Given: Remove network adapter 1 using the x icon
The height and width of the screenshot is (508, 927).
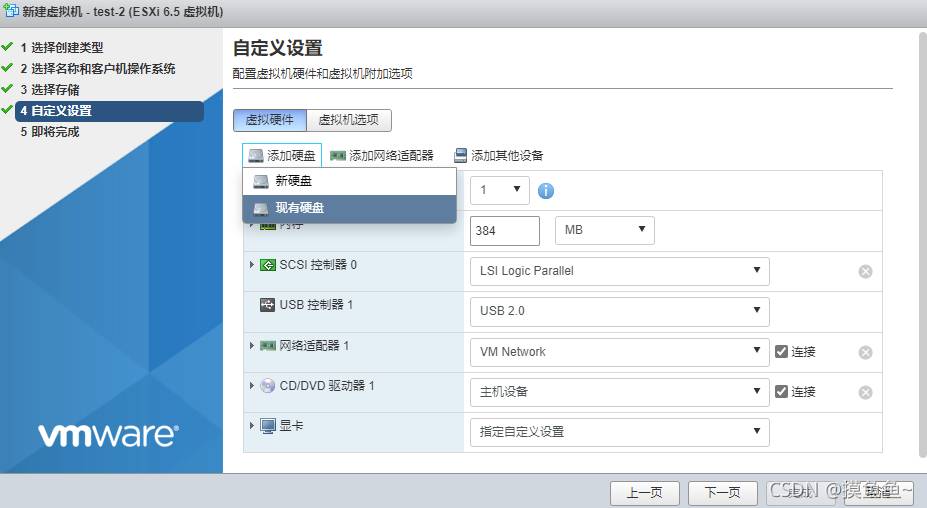Looking at the screenshot, I should click(865, 352).
